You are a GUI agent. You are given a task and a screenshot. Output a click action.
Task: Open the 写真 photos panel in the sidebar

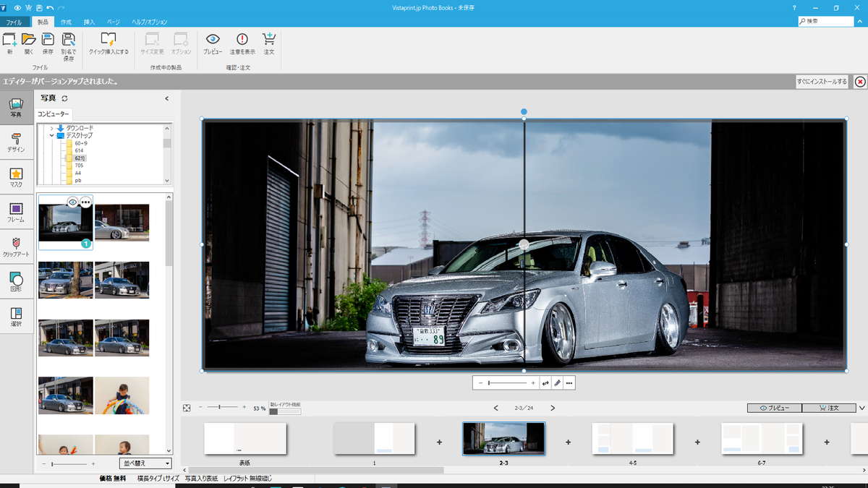(x=16, y=108)
